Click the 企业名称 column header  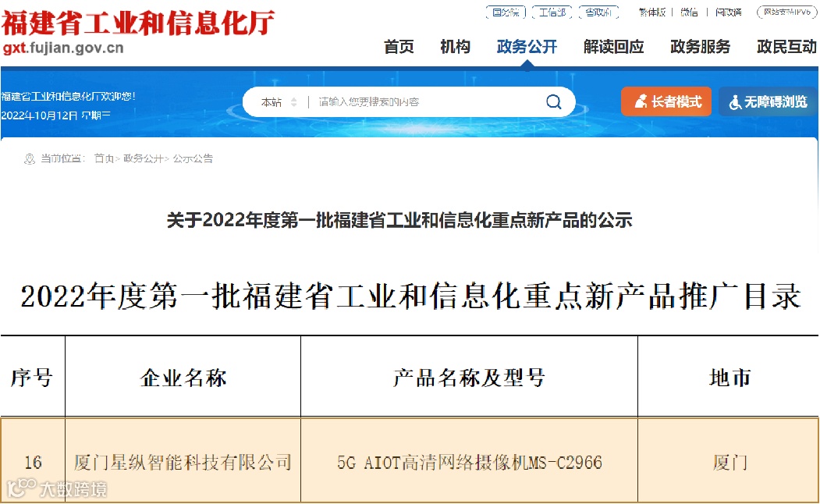[183, 378]
